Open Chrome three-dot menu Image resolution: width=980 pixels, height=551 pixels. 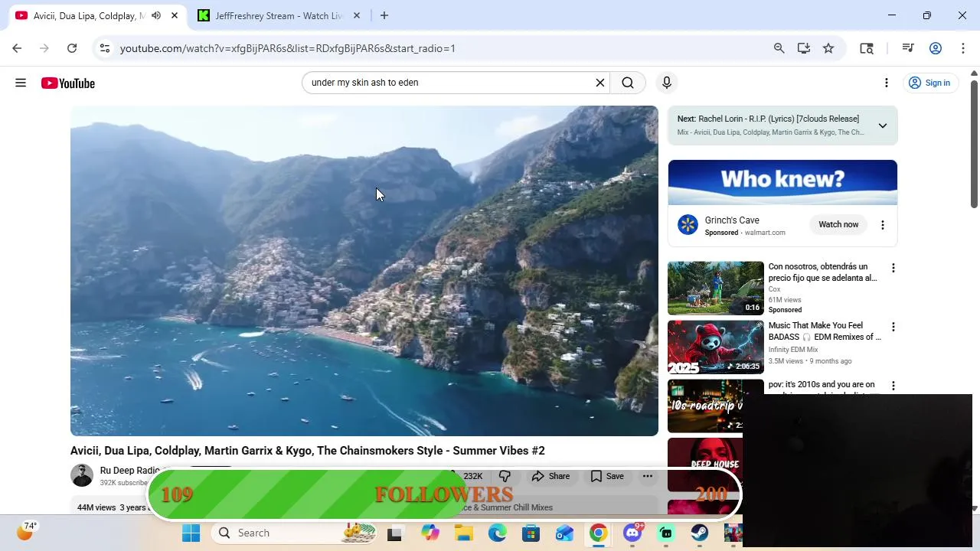(963, 48)
